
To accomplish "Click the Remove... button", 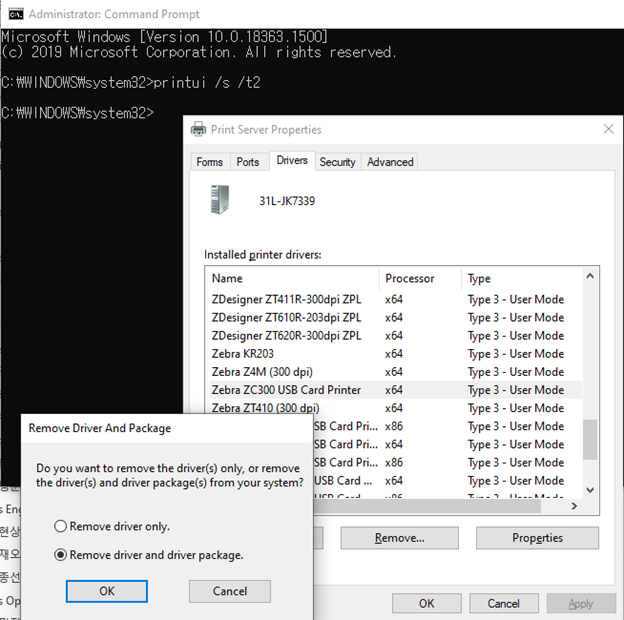I will pyautogui.click(x=399, y=538).
